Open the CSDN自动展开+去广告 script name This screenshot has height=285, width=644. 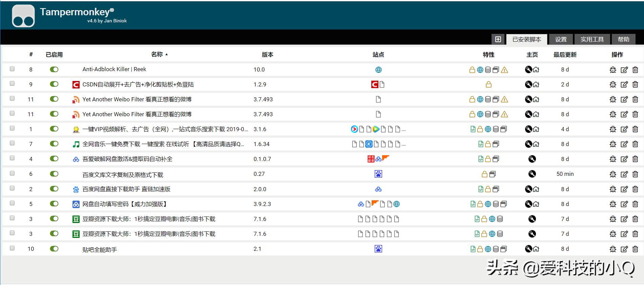click(x=138, y=84)
